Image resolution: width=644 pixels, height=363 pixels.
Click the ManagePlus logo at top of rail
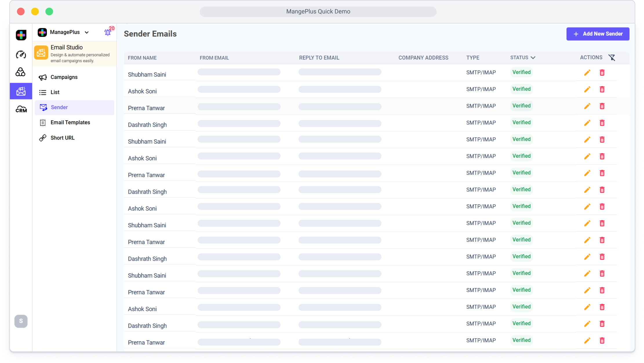coord(21,35)
